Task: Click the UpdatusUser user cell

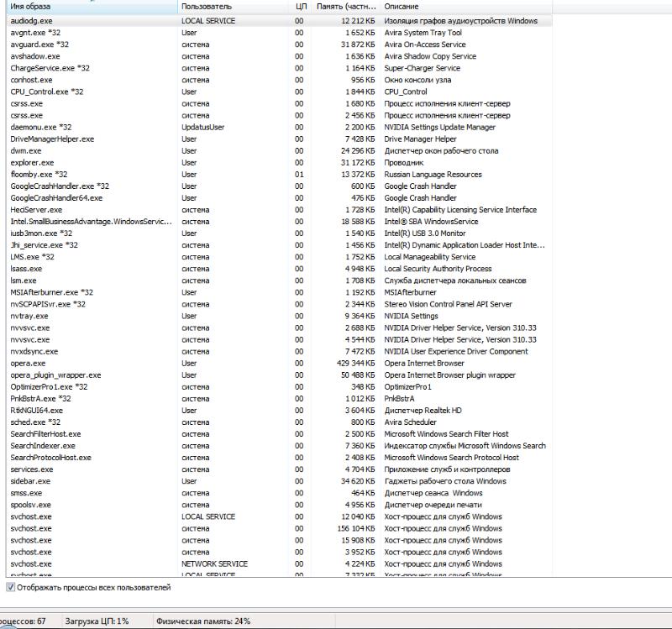Action: (x=202, y=128)
